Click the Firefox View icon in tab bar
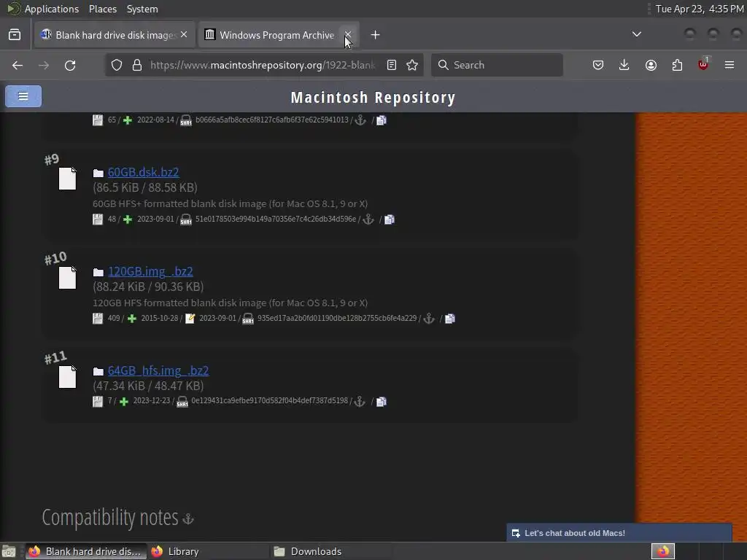This screenshot has width=747, height=560. (15, 35)
